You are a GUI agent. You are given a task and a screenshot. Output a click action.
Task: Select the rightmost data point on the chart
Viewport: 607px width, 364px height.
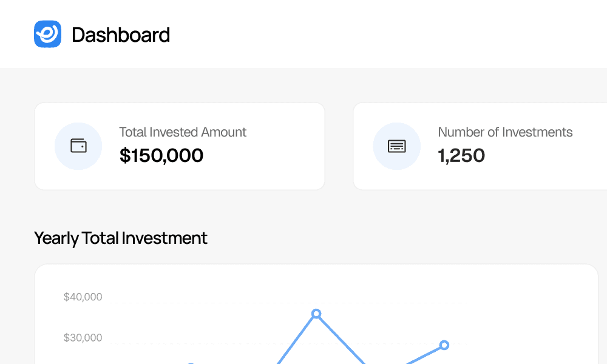coord(445,345)
